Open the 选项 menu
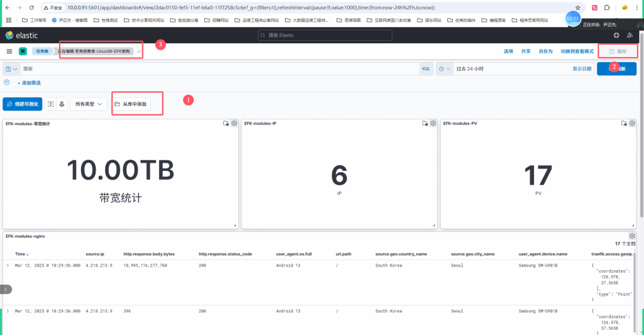This screenshot has width=644, height=335. [508, 51]
